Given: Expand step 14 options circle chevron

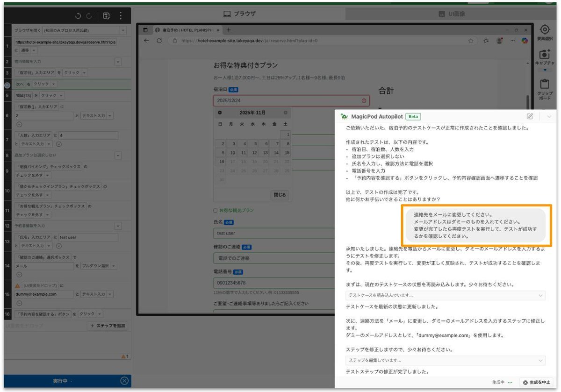Looking at the screenshot, I should tap(19, 275).
